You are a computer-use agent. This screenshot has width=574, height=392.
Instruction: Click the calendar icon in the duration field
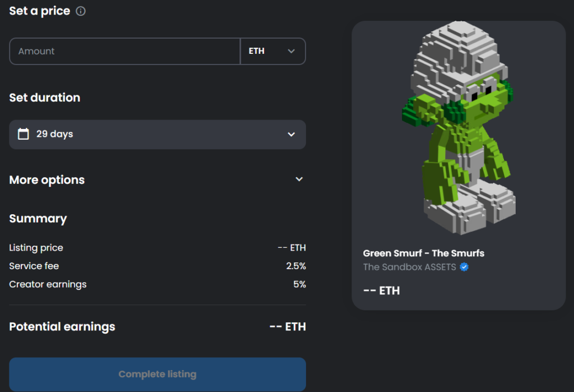pos(23,134)
